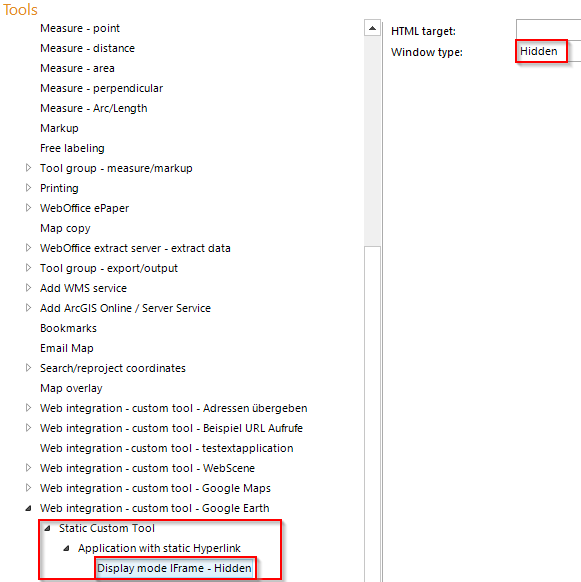
Task: Select Measure - distance tool entry
Action: pos(87,48)
